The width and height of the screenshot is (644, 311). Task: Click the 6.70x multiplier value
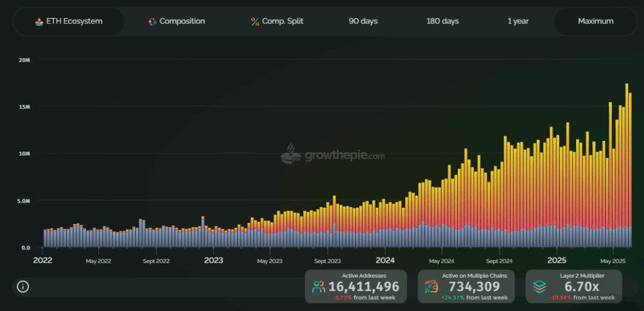point(583,286)
